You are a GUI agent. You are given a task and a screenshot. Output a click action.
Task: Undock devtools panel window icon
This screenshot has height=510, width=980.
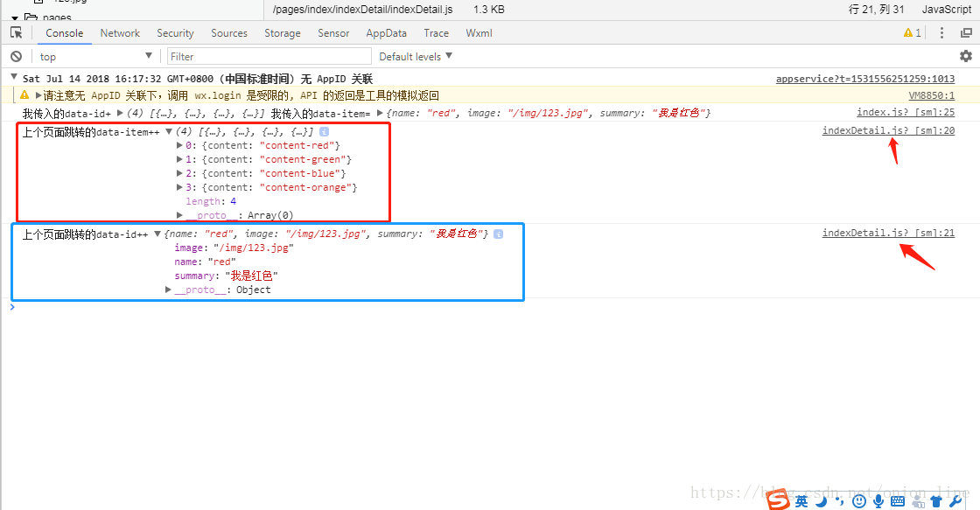pyautogui.click(x=966, y=32)
